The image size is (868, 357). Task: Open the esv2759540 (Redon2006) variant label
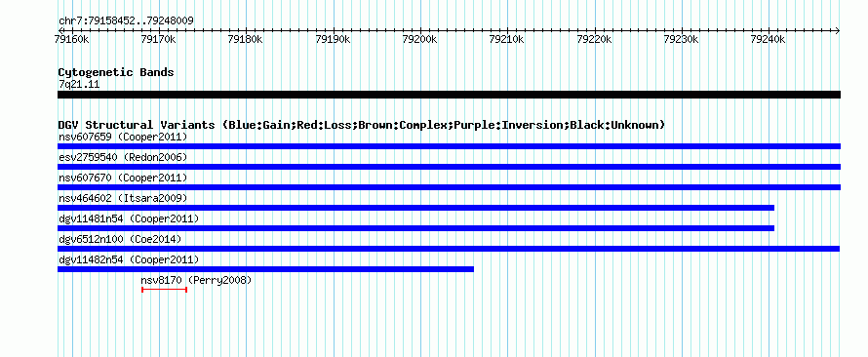[123, 157]
